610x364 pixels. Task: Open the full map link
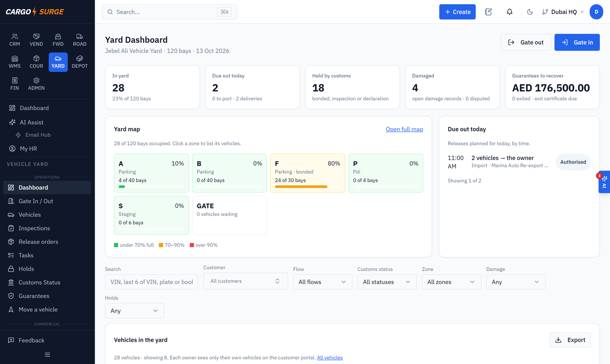coord(404,129)
